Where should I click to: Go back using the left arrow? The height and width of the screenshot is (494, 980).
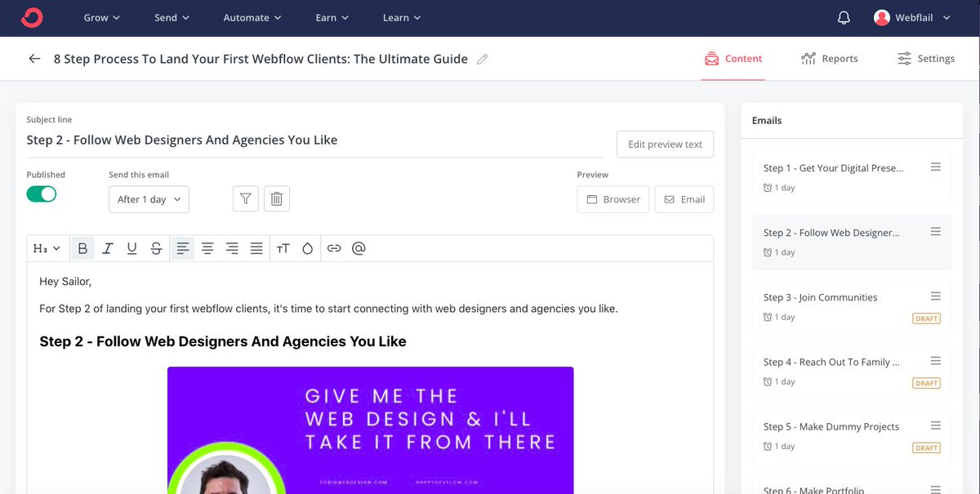pyautogui.click(x=34, y=59)
